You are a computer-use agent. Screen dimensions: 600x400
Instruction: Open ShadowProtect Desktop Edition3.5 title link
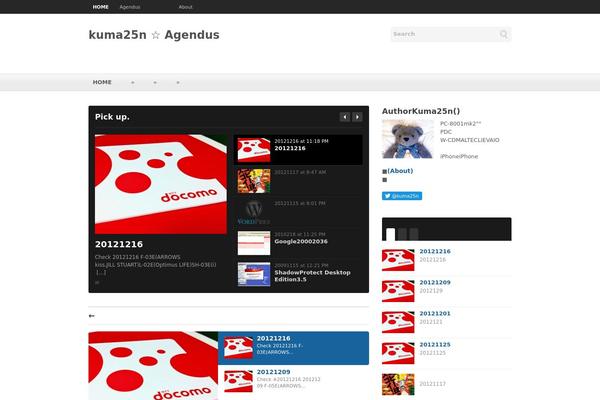coord(312,276)
